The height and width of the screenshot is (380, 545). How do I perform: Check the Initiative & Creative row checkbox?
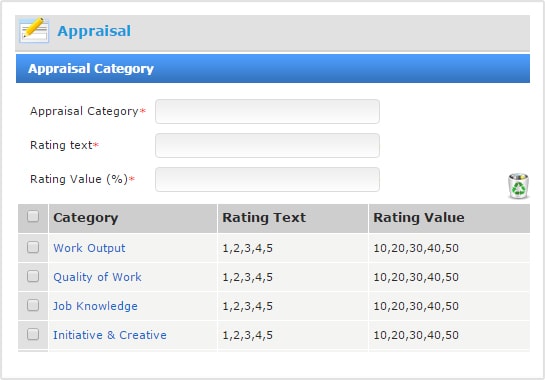pyautogui.click(x=33, y=334)
